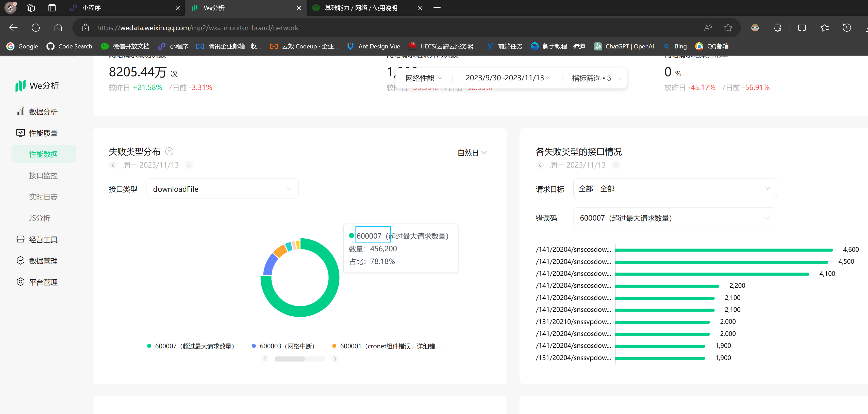This screenshot has width=868, height=414.
Task: Expand the downloadFile 接口类型 dropdown
Action: tap(222, 189)
